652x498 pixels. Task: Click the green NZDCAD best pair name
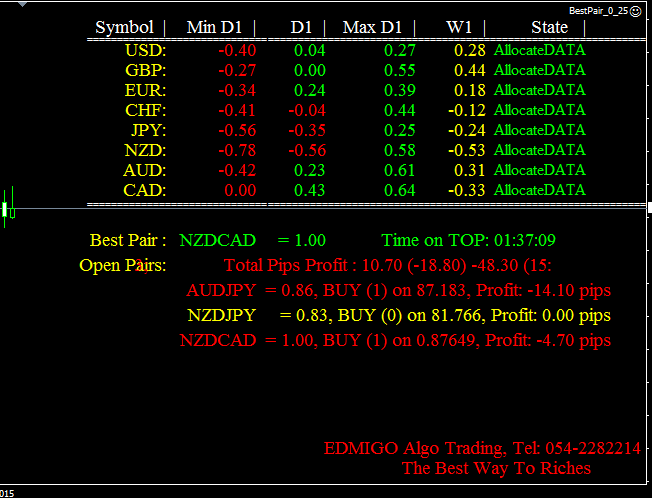point(217,241)
